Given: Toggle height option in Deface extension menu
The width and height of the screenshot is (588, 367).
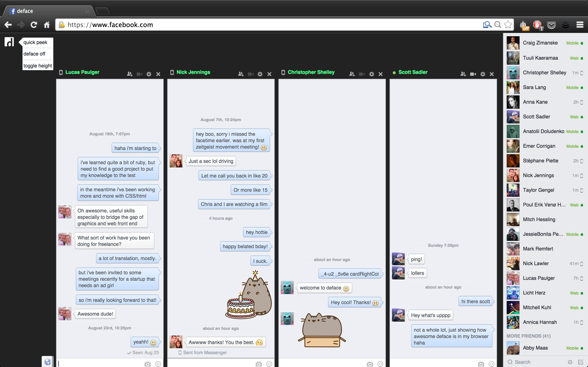Looking at the screenshot, I should (37, 65).
